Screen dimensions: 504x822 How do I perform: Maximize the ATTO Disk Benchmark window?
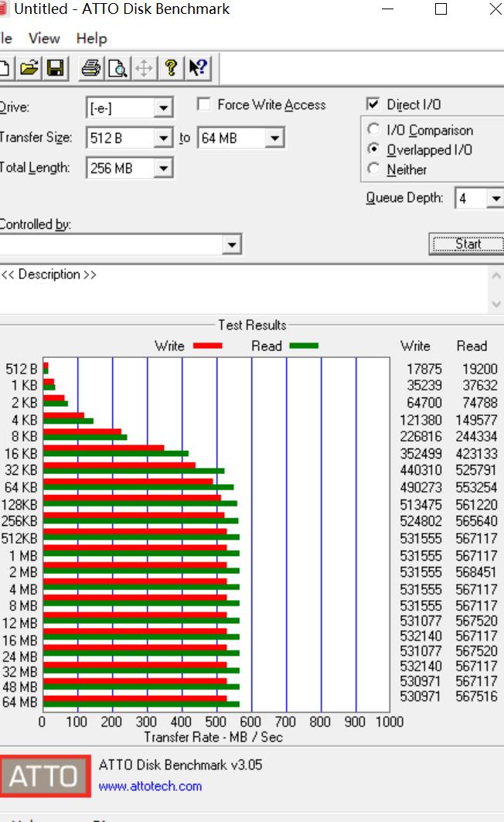point(441,9)
